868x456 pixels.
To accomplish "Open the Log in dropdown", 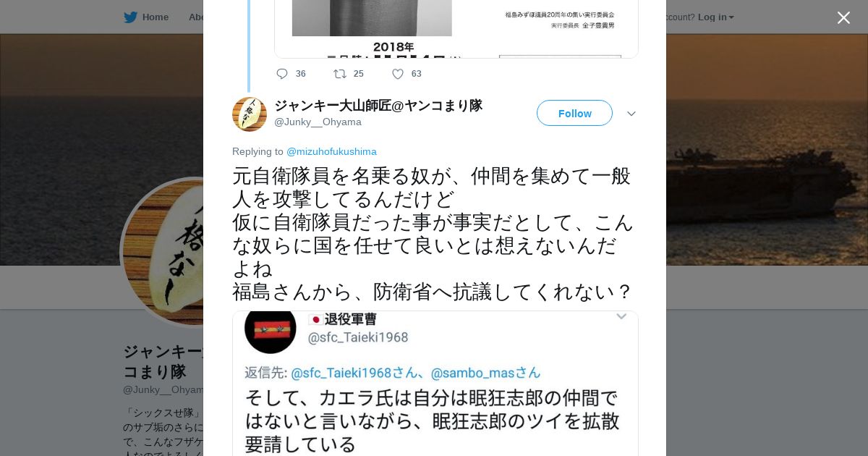I will [715, 17].
